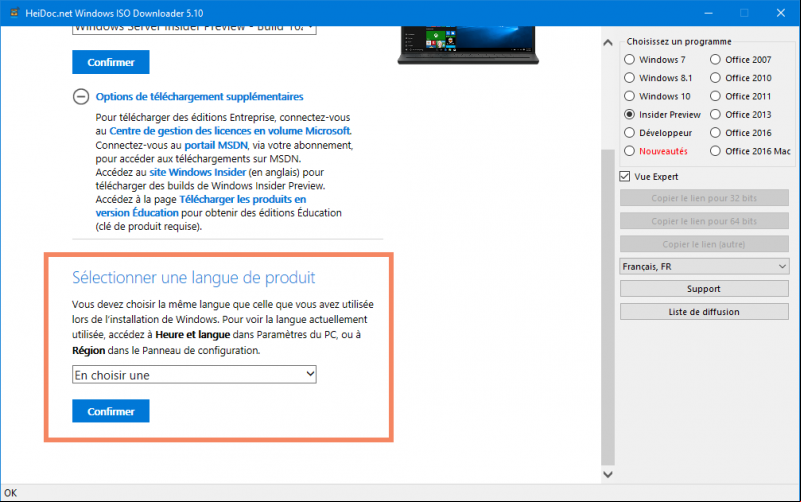Click the Choisissez un programme group label

click(x=679, y=41)
